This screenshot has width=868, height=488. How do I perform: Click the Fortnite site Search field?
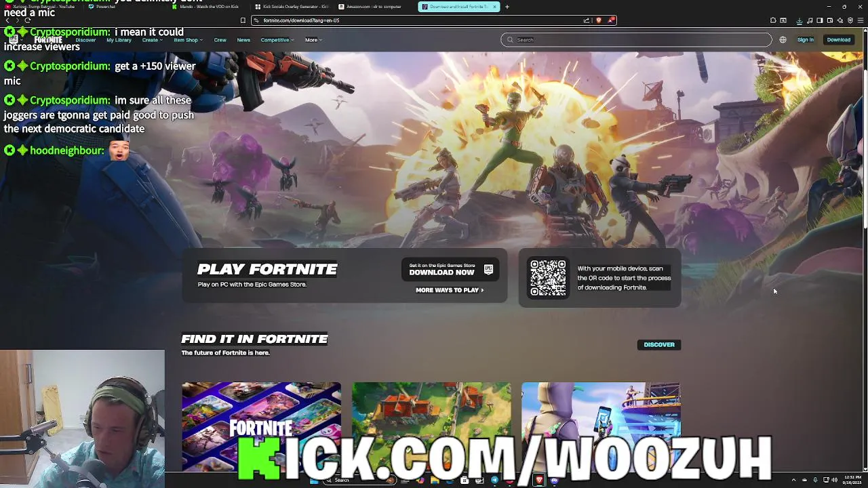636,40
